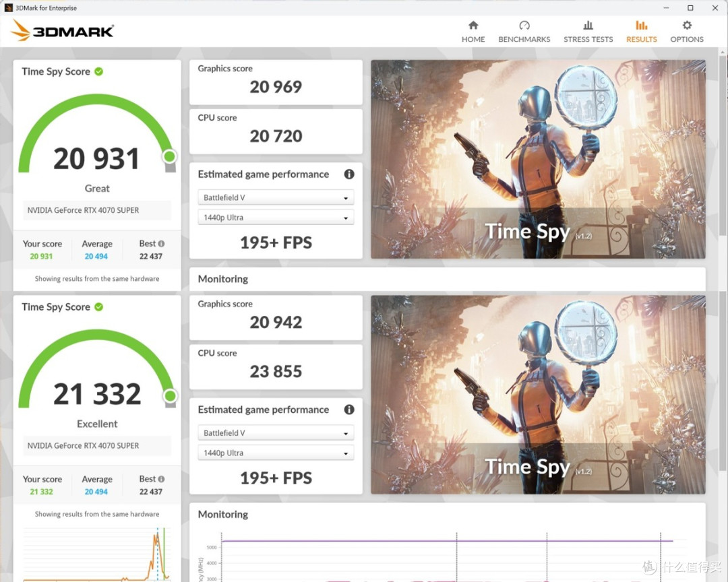Click gauge indicator knob on 21 332 score
This screenshot has width=728, height=582.
coord(170,396)
